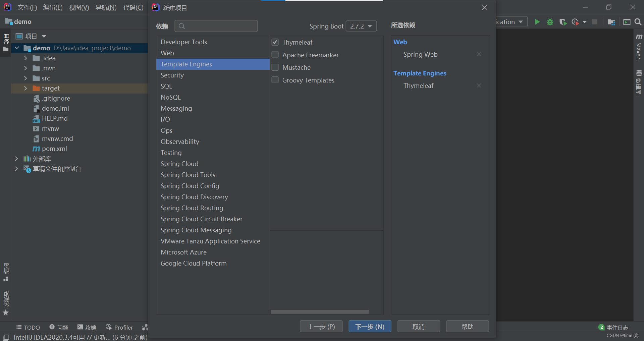Select the mvnw script file
Viewport: 644px width, 341px height.
[46, 128]
